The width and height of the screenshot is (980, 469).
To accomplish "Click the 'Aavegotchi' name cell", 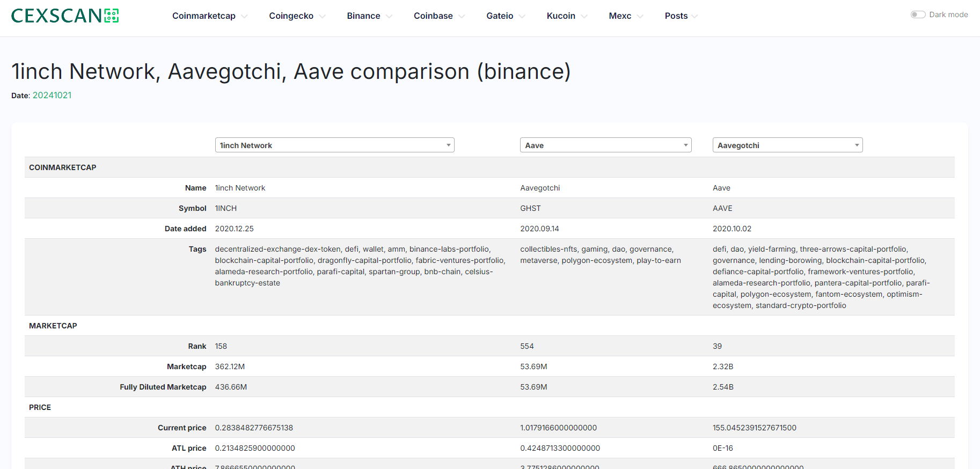I will pos(540,188).
